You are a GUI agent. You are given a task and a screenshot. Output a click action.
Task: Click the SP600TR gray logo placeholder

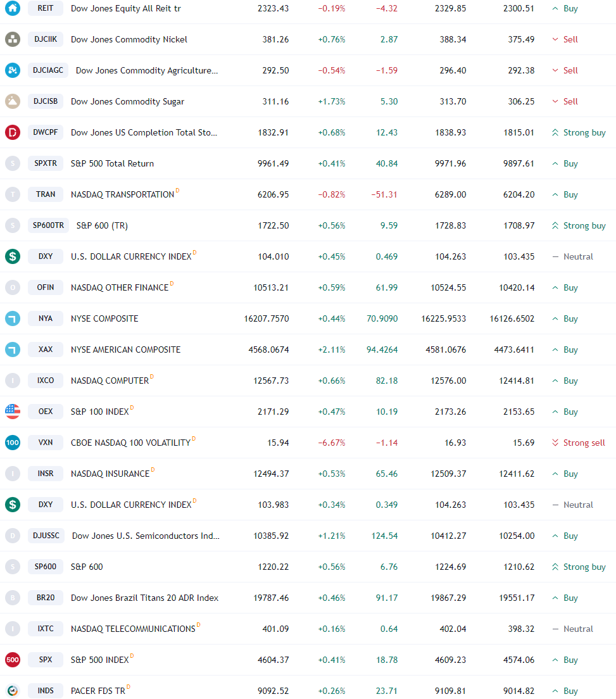pyautogui.click(x=13, y=225)
